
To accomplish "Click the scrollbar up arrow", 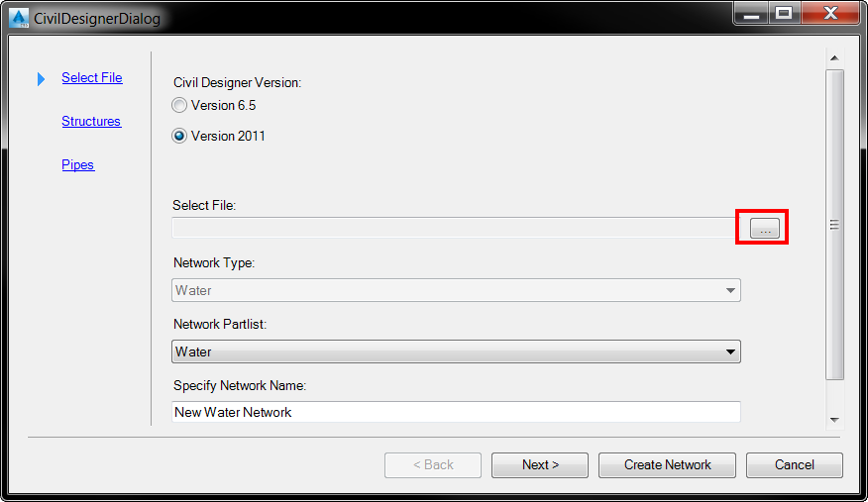I will click(x=834, y=58).
